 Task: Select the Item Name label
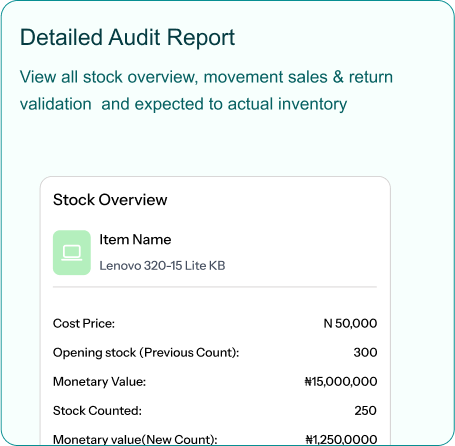point(135,240)
